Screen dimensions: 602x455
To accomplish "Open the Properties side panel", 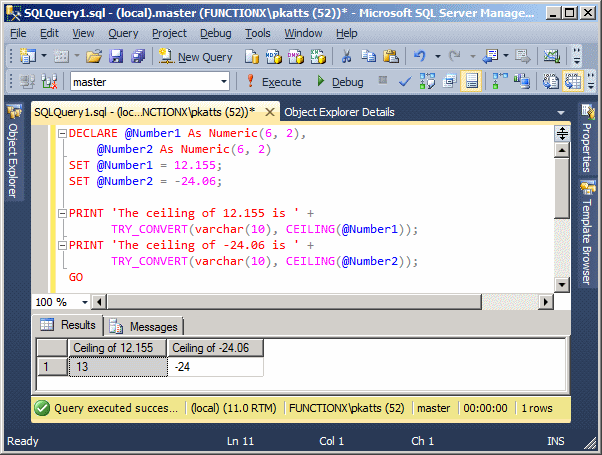I will pos(587,138).
